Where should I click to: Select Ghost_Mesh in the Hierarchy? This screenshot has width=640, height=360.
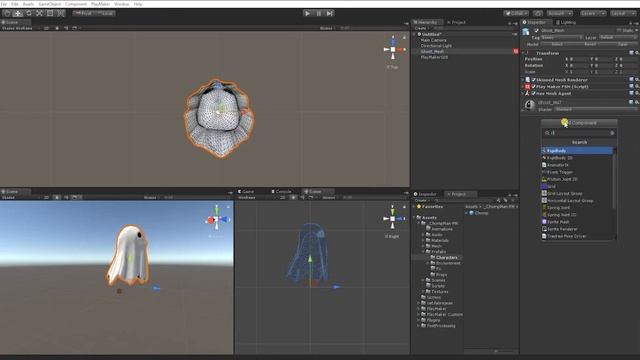point(432,52)
